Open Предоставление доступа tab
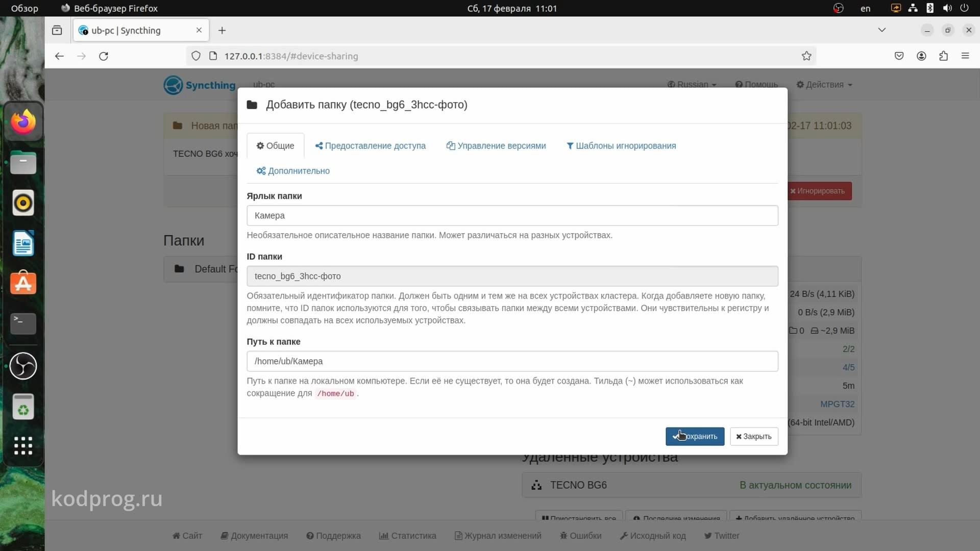 (370, 145)
